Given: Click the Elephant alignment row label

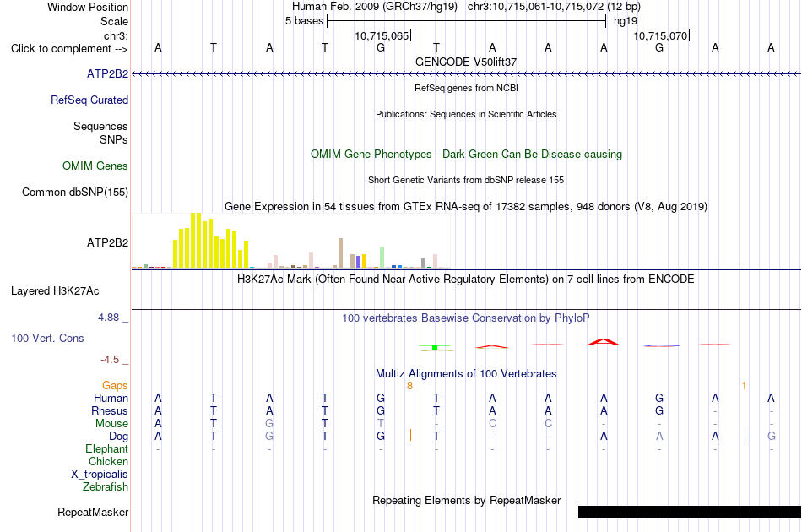Looking at the screenshot, I should (106, 448).
